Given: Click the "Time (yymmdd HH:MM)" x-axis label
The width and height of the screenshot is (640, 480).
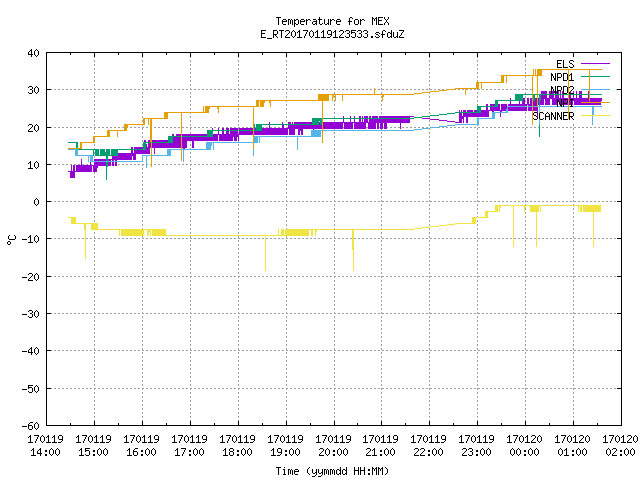Looking at the screenshot, I should pos(332,471).
